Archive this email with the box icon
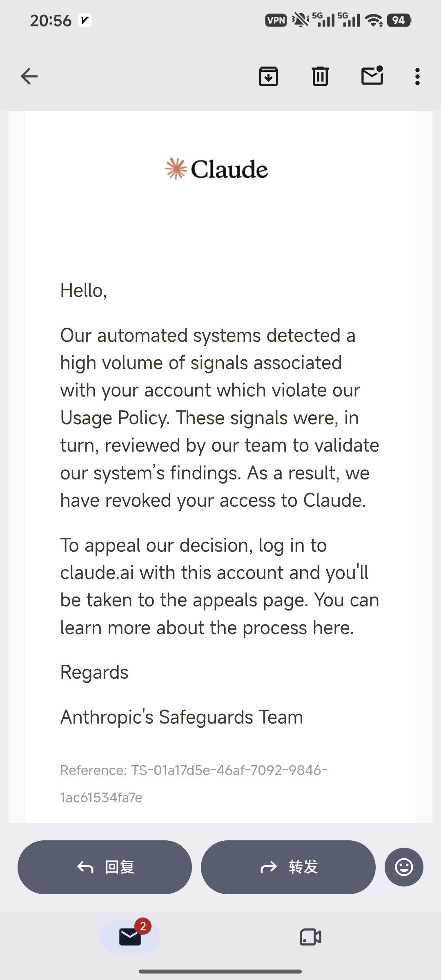The image size is (441, 980). pyautogui.click(x=268, y=76)
